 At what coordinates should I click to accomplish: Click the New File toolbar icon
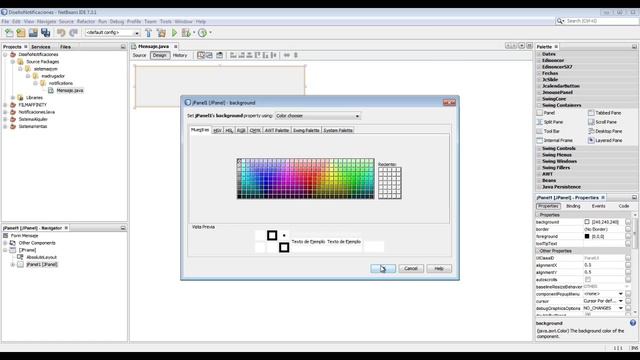pyautogui.click(x=9, y=33)
